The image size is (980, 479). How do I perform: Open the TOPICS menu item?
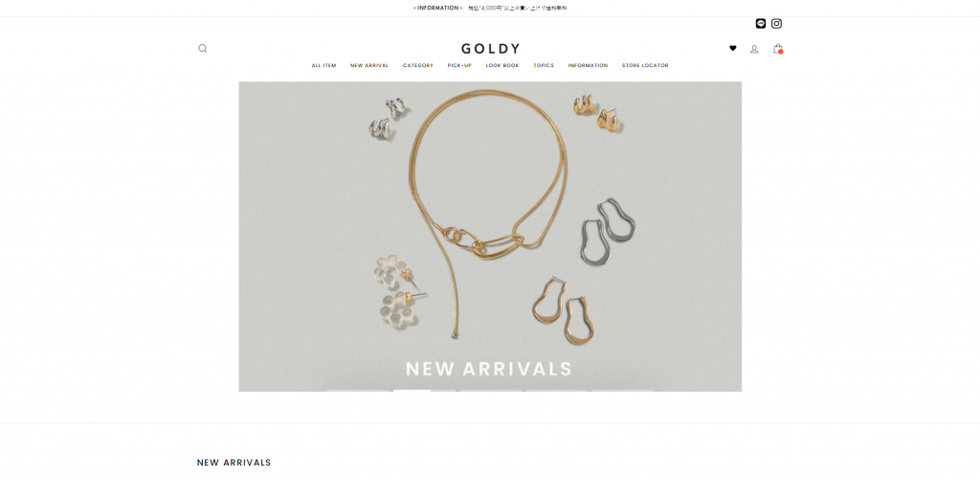(544, 66)
